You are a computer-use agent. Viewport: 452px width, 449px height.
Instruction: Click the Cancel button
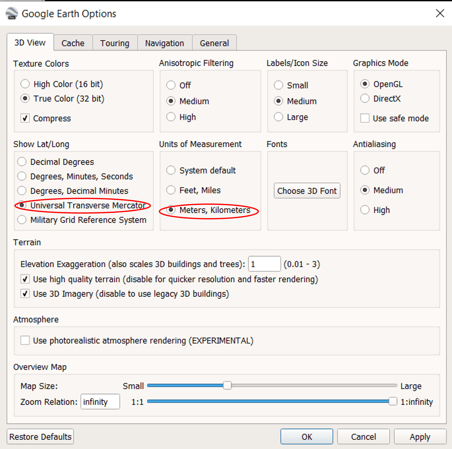[x=363, y=437]
